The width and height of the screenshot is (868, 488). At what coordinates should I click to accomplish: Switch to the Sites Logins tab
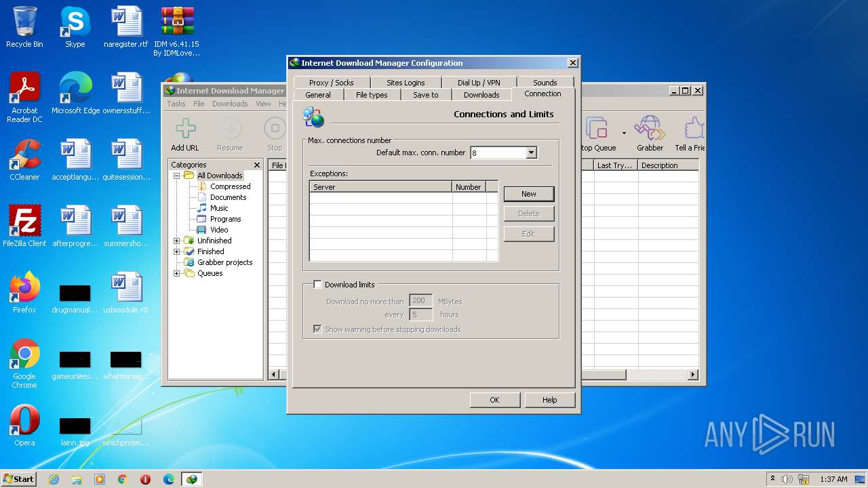point(406,83)
